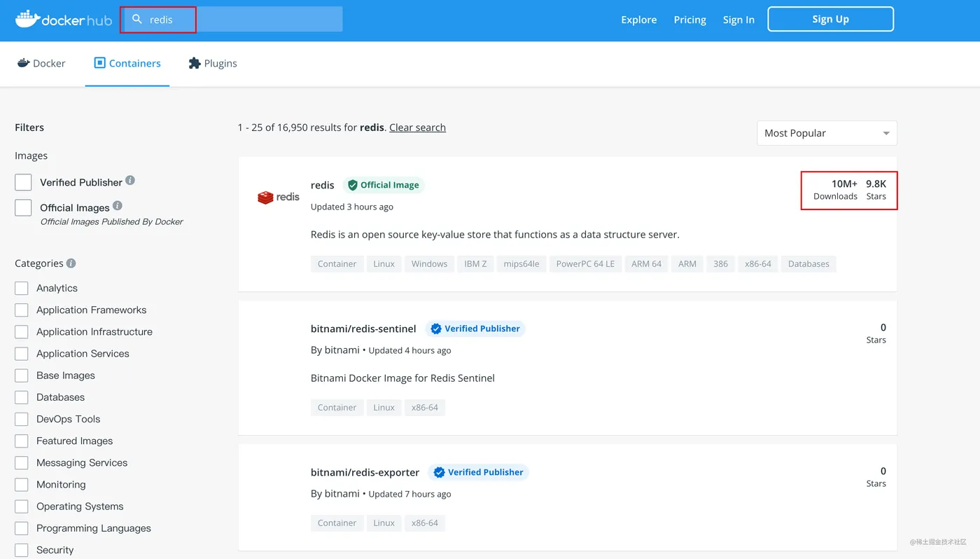Check the Security category
980x559 pixels.
click(22, 550)
